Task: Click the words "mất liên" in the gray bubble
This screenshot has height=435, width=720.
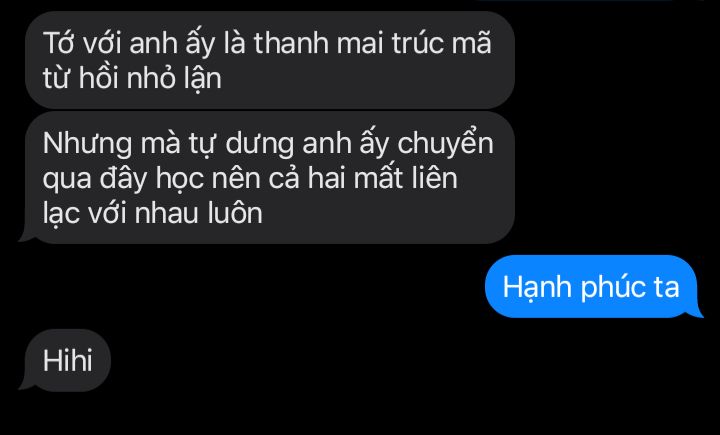Action: (405, 178)
